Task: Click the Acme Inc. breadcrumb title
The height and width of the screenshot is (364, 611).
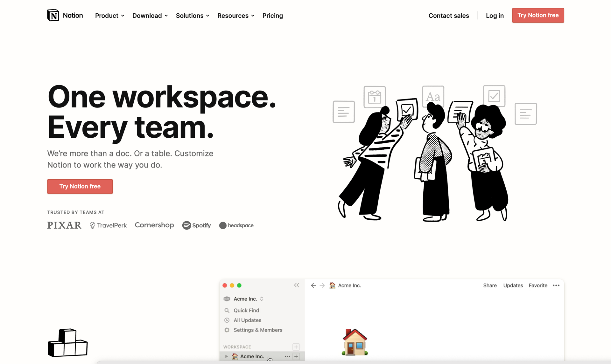Action: (349, 285)
